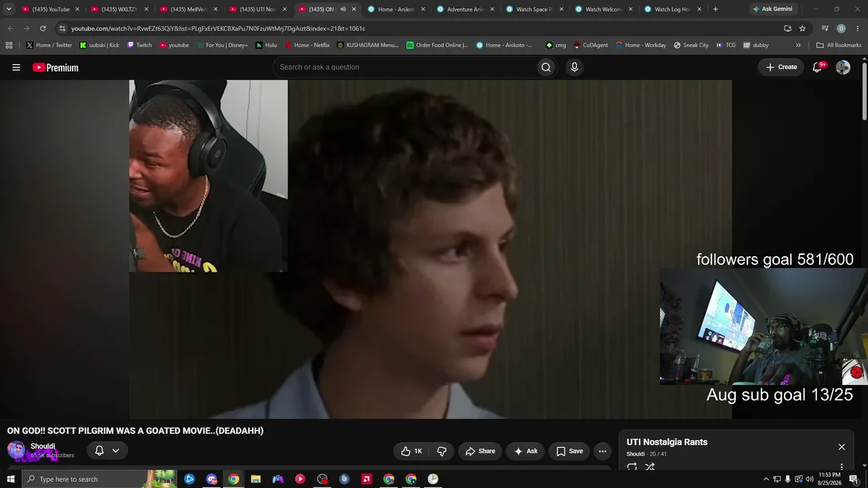This screenshot has width=868, height=488.
Task: Open Chrome profile button
Action: [x=841, y=28]
